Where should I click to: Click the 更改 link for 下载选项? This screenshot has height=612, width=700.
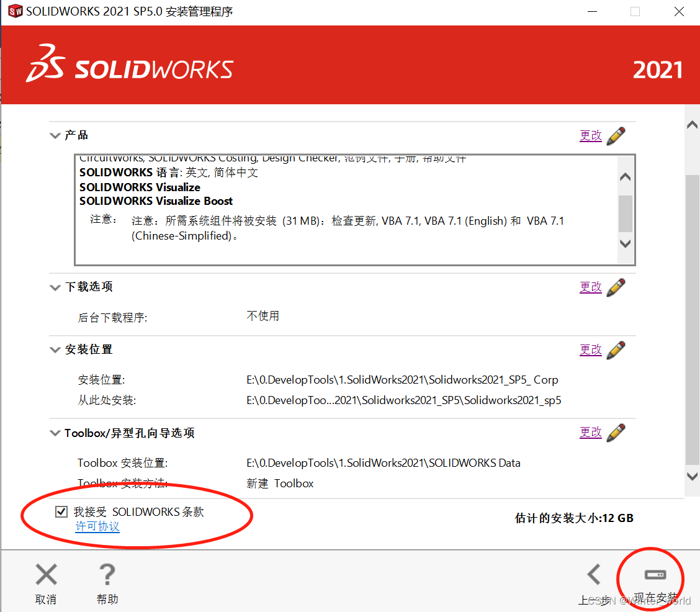pyautogui.click(x=591, y=287)
